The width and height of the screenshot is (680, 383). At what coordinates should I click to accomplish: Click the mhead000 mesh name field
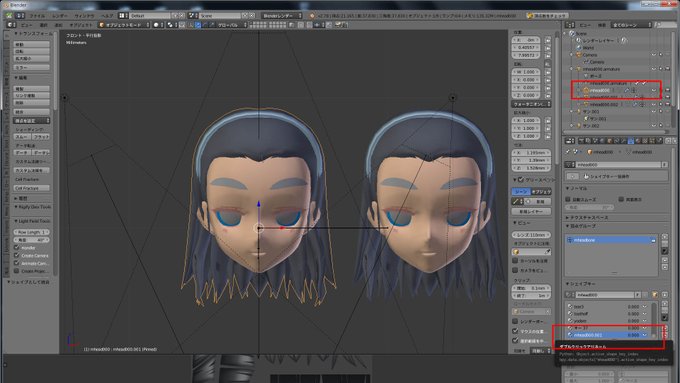coord(618,165)
